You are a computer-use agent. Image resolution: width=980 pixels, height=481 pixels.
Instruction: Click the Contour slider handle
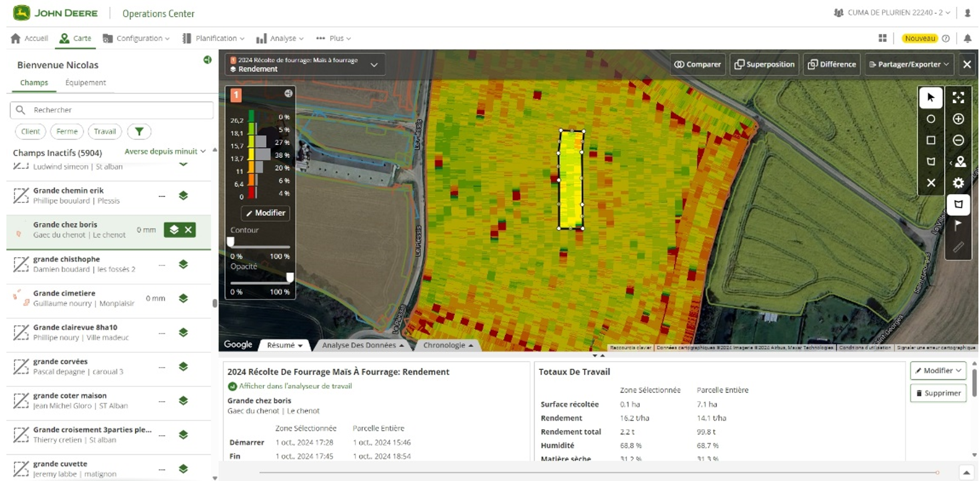[x=230, y=242]
